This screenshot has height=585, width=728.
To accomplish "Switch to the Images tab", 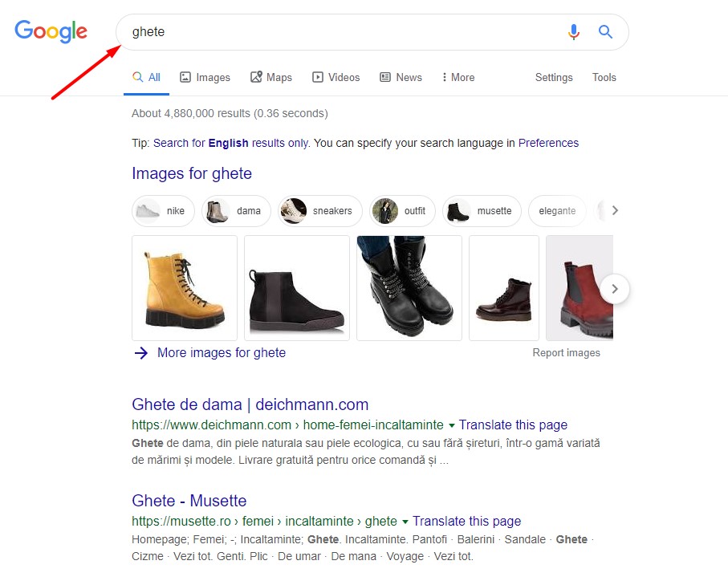I will (x=205, y=78).
